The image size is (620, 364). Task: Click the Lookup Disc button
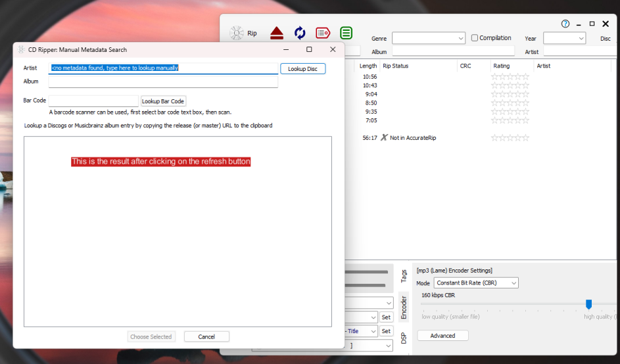302,68
